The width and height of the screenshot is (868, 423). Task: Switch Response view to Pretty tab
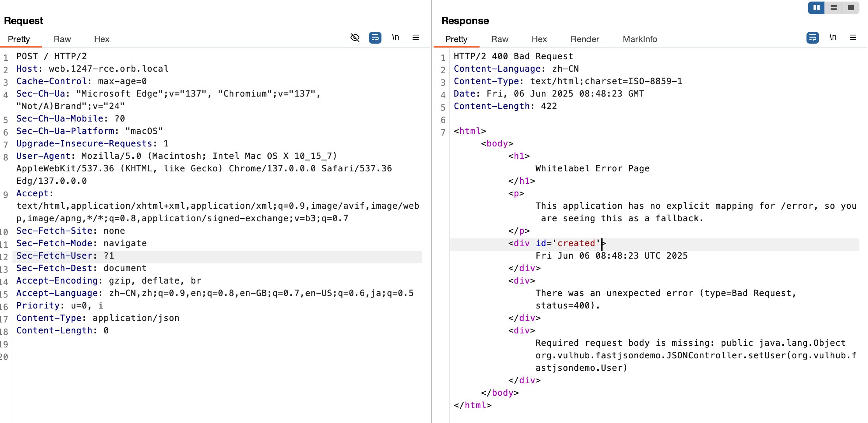(456, 39)
